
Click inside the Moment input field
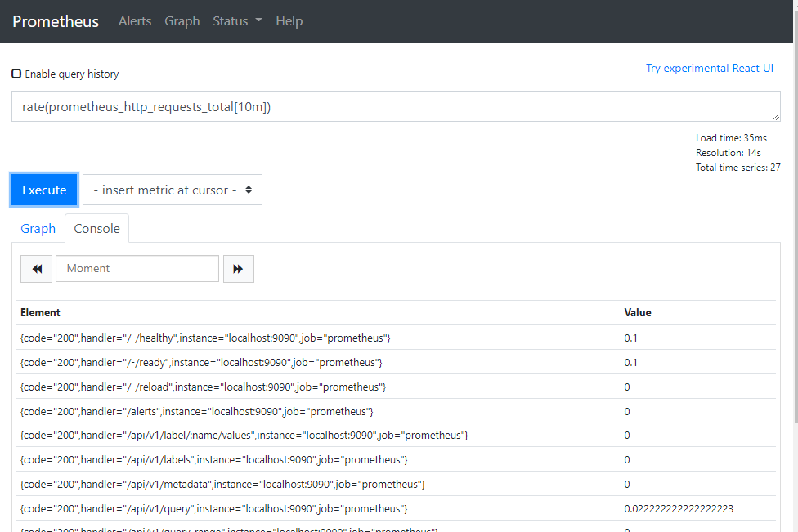coord(137,269)
